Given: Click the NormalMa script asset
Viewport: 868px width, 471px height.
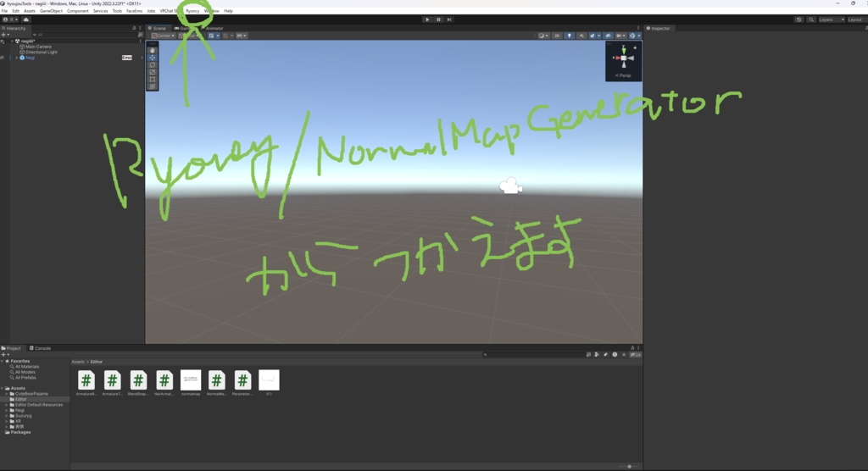Looking at the screenshot, I should click(216, 383).
